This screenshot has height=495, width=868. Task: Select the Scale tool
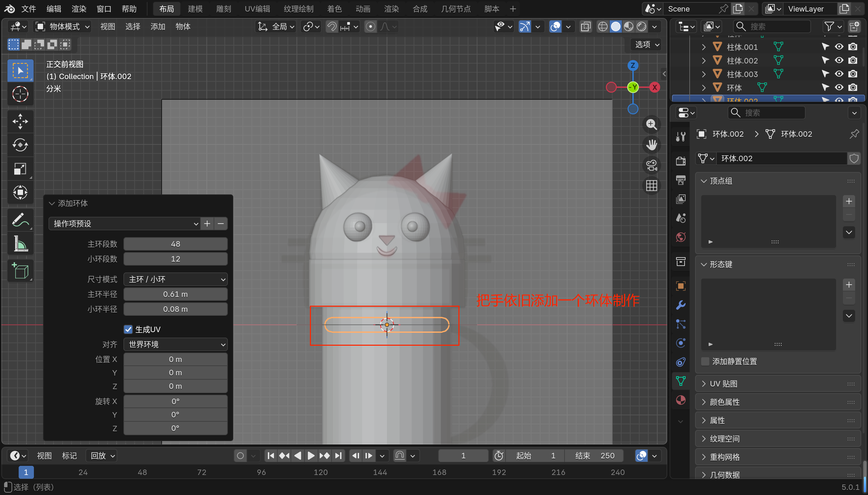[x=20, y=169]
